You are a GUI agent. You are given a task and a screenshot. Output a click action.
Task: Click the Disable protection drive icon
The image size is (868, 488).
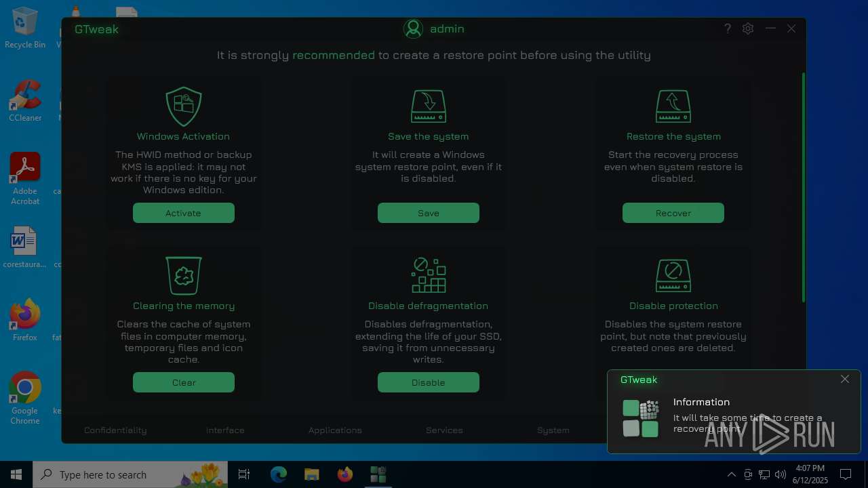point(673,275)
